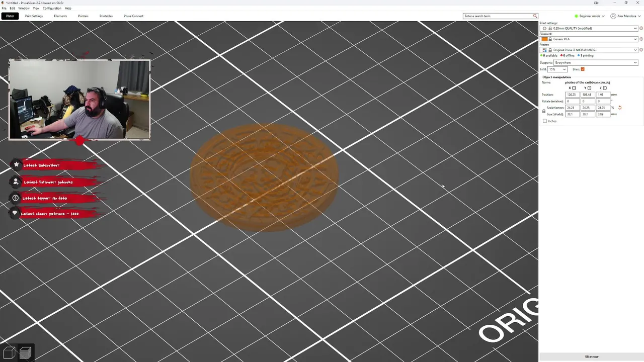Switch to layers preview icon
Viewport: 644px width, 362px height.
25,352
